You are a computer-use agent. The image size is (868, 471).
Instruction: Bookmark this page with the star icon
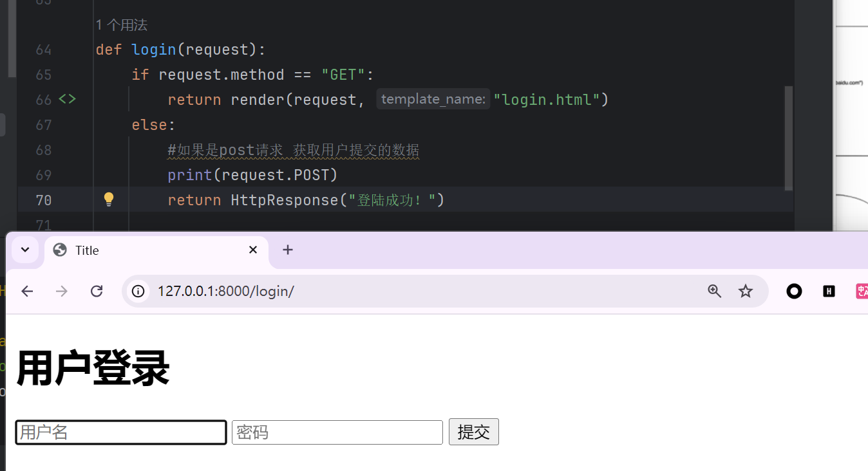point(746,291)
